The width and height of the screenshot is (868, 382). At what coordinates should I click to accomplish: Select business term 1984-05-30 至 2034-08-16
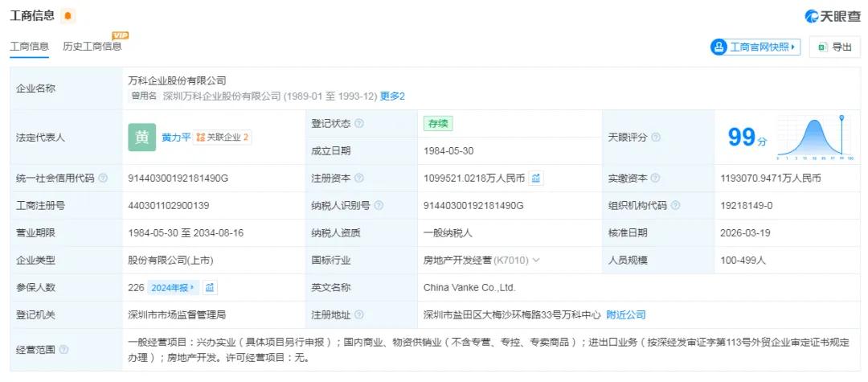point(186,233)
